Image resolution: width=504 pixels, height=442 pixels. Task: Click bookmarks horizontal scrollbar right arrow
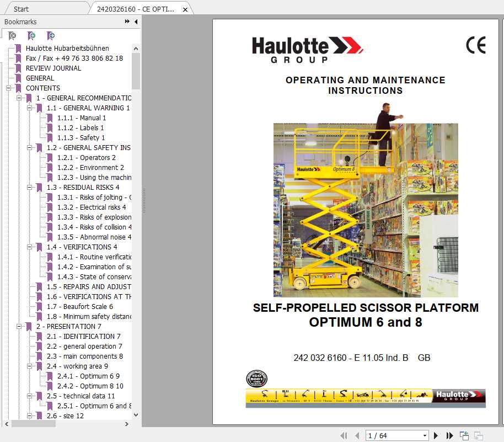pyautogui.click(x=127, y=424)
